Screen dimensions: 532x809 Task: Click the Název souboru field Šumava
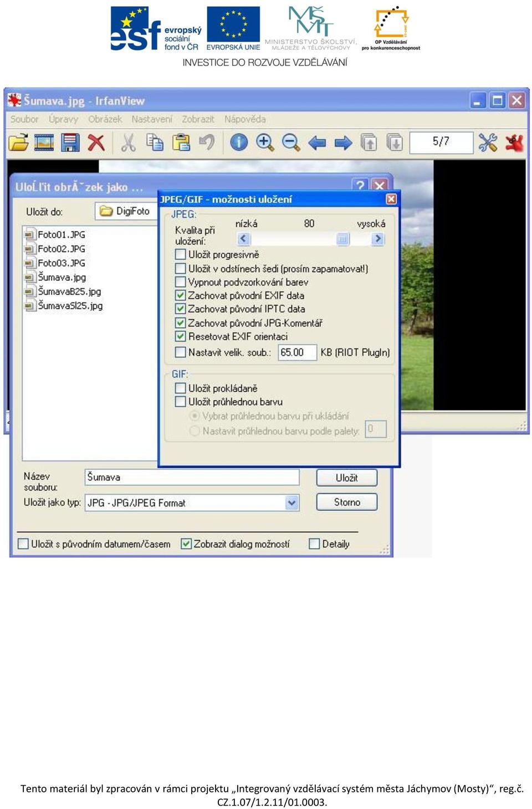pos(192,477)
